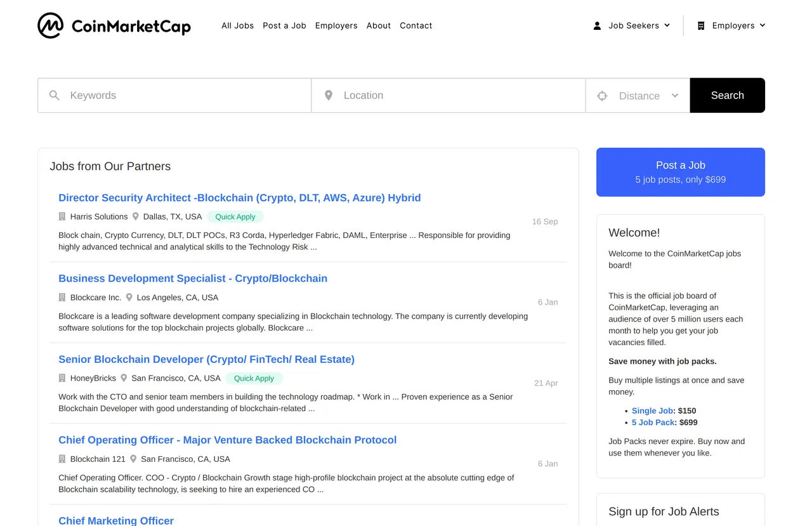The width and height of the screenshot is (812, 526).
Task: Go to All Jobs in navigation
Action: (237, 26)
